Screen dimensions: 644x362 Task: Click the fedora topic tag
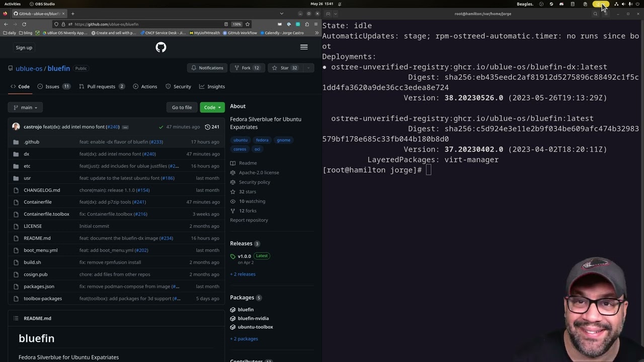(262, 140)
